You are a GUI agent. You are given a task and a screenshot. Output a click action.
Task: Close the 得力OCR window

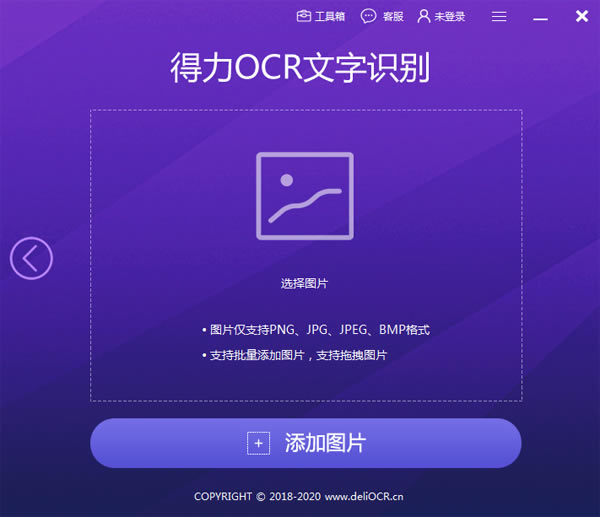[582, 16]
